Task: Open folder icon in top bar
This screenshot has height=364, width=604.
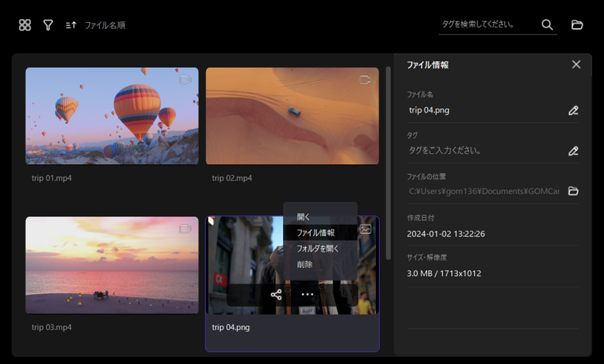Action: click(x=577, y=25)
